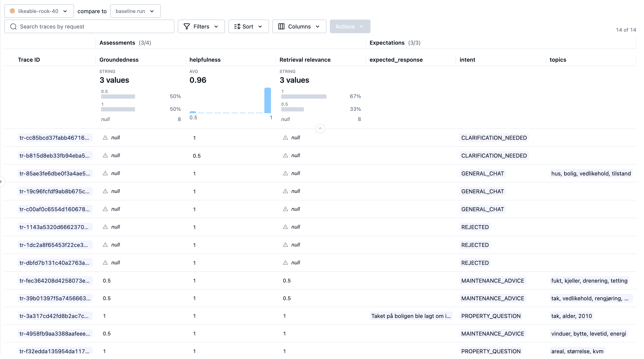Open trace tr-c00af0c6554d160678...
Screen dimensions: 644x359
pyautogui.click(x=55, y=209)
